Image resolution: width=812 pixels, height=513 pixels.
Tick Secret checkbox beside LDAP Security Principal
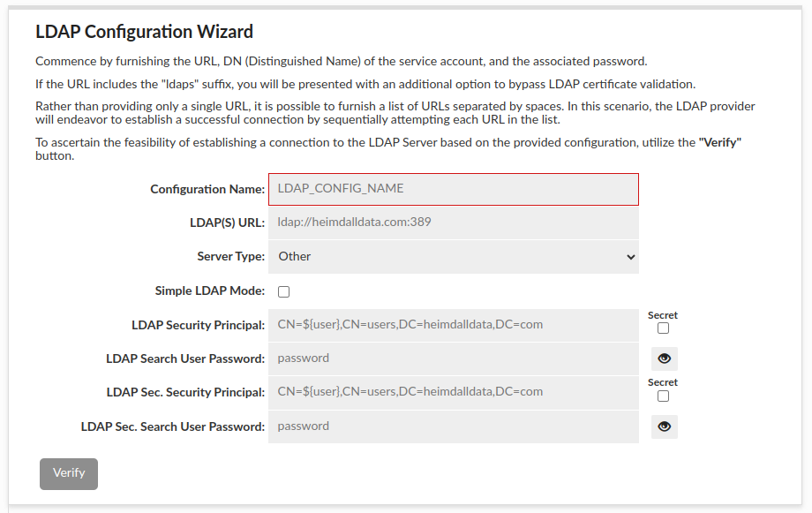663,328
